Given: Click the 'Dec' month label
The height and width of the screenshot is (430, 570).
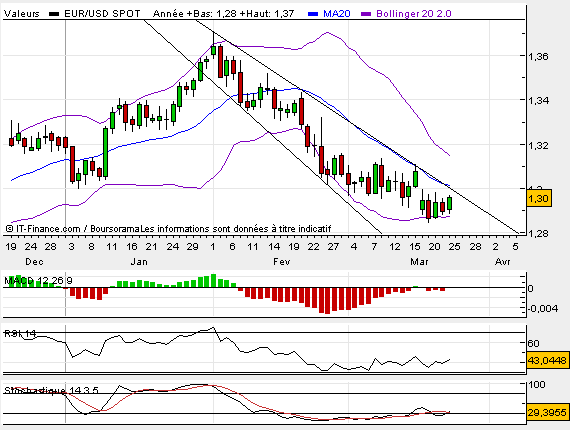Looking at the screenshot, I should [34, 262].
